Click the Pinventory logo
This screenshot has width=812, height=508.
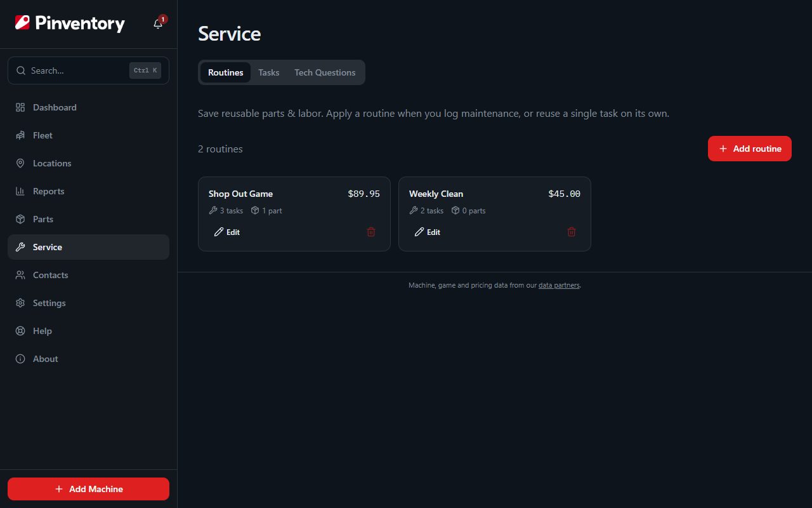coord(70,23)
